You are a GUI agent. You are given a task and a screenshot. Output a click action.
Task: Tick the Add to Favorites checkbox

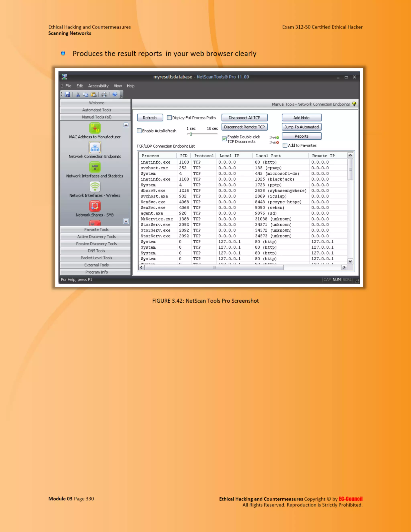click(285, 145)
